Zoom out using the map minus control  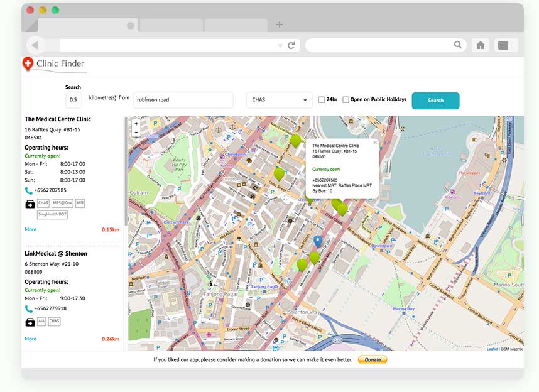point(136,133)
